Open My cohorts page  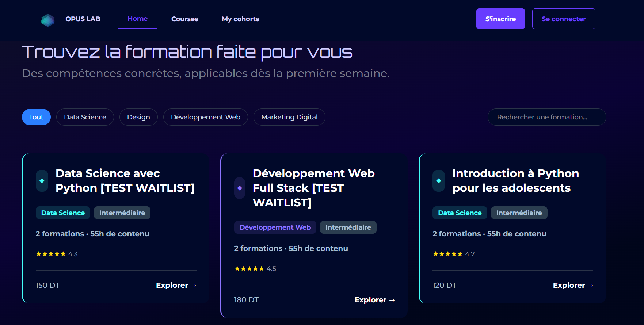pos(240,19)
